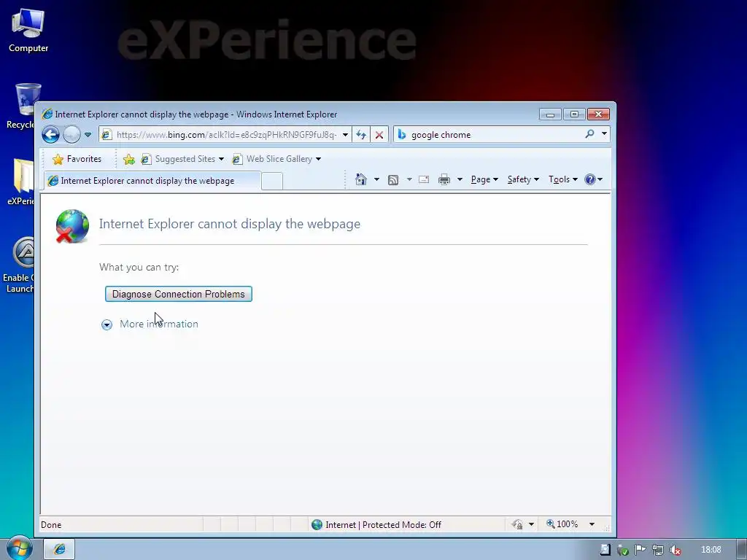Click the muted volume tray icon
Viewport: 747px width, 560px height.
coord(675,550)
